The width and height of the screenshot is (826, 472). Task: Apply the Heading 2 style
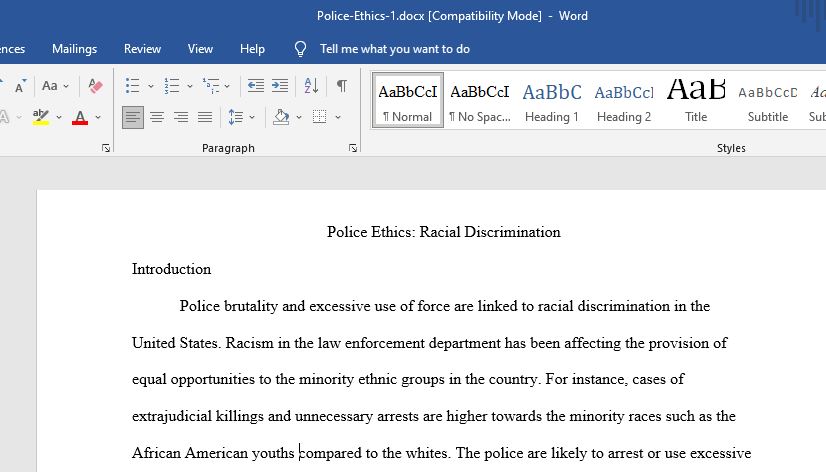(x=624, y=100)
